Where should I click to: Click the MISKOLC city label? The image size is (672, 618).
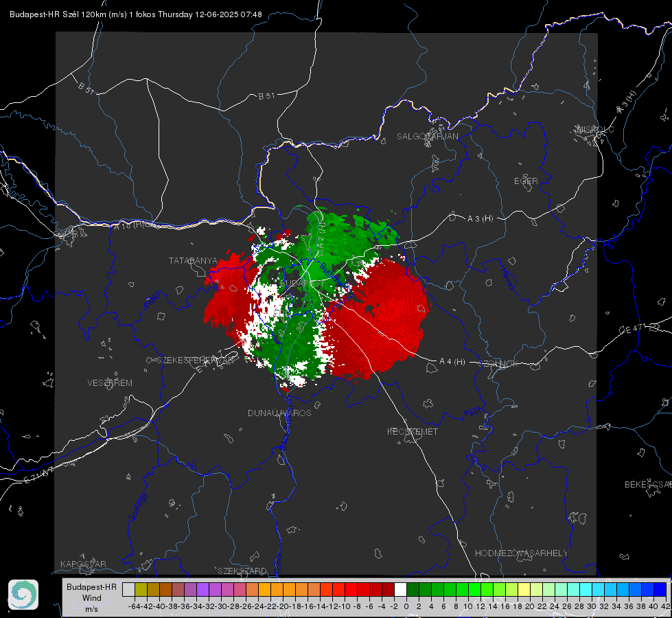point(595,129)
